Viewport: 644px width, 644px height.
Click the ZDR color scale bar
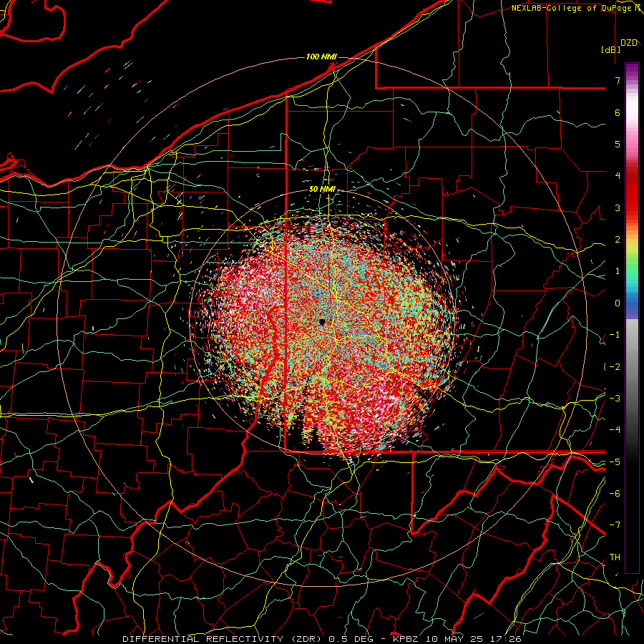pyautogui.click(x=632, y=318)
